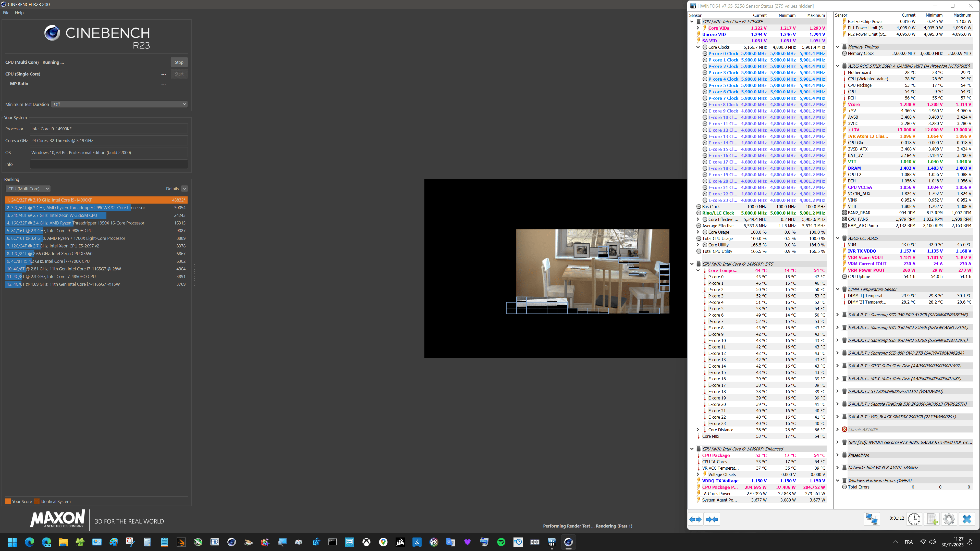Viewport: 980px width, 551px height.
Task: Click HWiNFO expand layout arrows icon
Action: pyautogui.click(x=695, y=519)
